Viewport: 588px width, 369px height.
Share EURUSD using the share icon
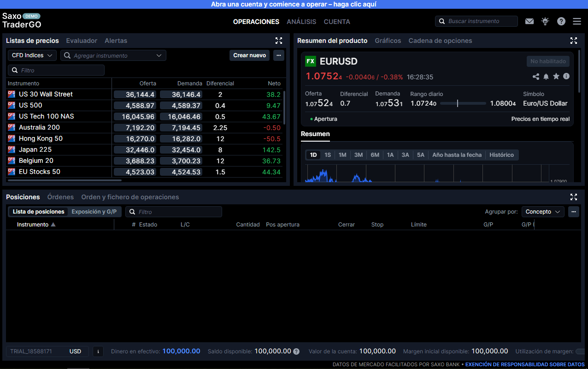pos(535,77)
